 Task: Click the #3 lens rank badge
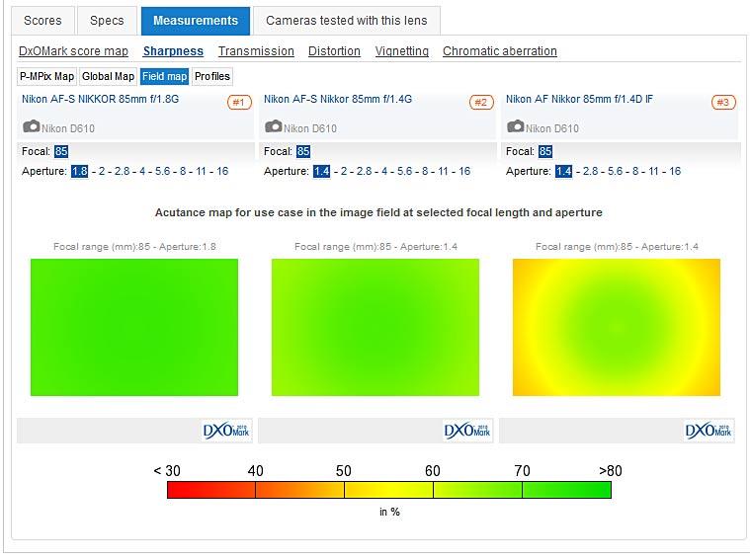[723, 102]
